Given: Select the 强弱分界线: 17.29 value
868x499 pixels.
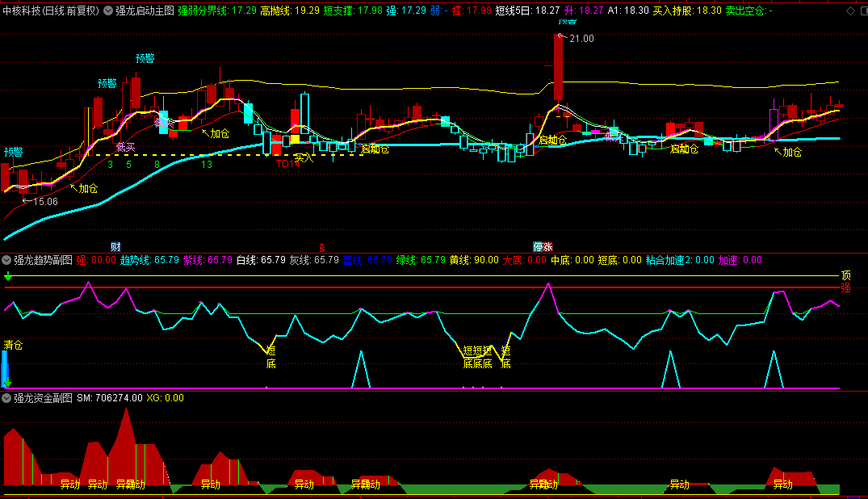Looking at the screenshot, I should tap(217, 10).
